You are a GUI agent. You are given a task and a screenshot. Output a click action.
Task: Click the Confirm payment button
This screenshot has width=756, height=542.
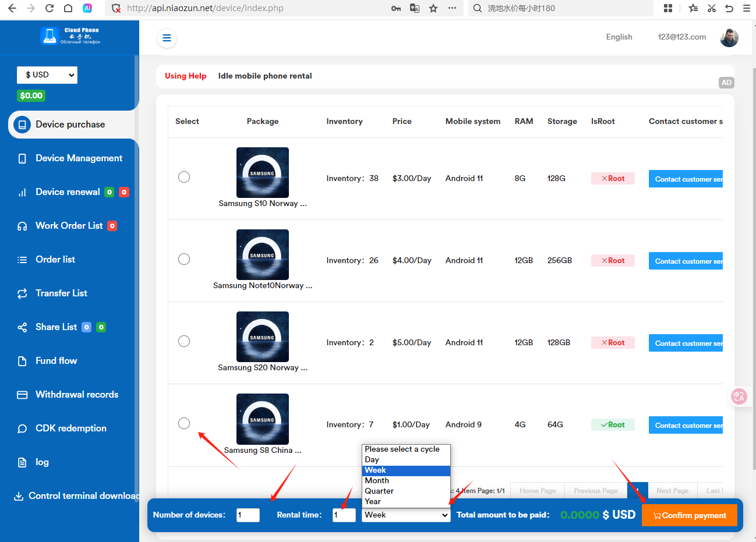(x=690, y=515)
